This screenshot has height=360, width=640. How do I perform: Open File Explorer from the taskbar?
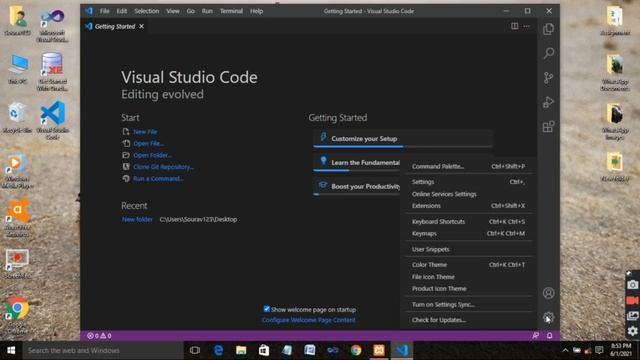click(x=241, y=350)
